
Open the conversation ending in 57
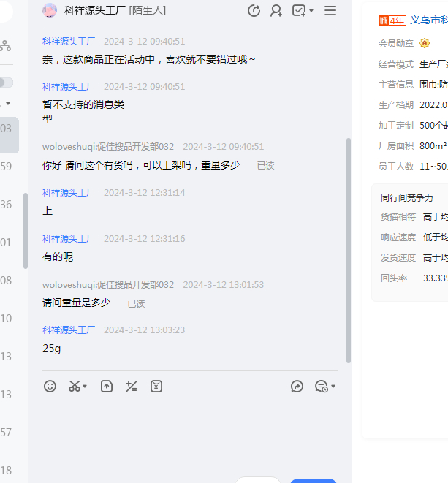pyautogui.click(x=10, y=433)
